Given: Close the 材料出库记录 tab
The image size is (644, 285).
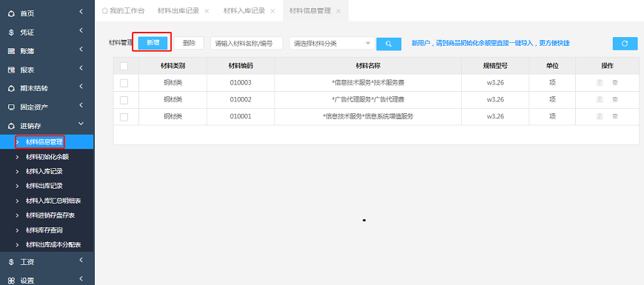Looking at the screenshot, I should pyautogui.click(x=207, y=11).
